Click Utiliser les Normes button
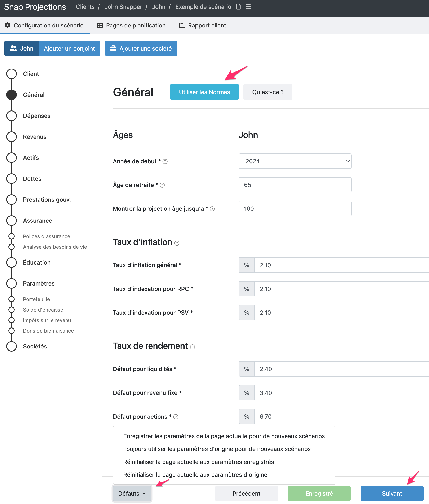This screenshot has width=429, height=504. click(x=204, y=92)
